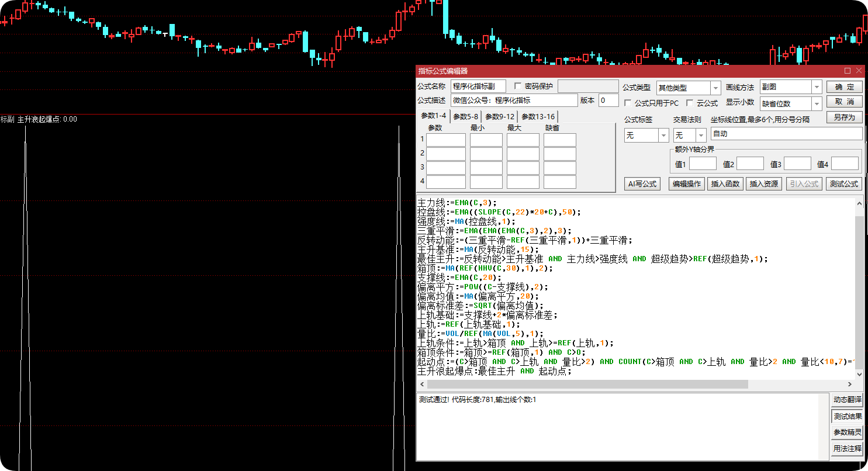
Task: Click the 值1 Y-axis boundary field
Action: 703,164
